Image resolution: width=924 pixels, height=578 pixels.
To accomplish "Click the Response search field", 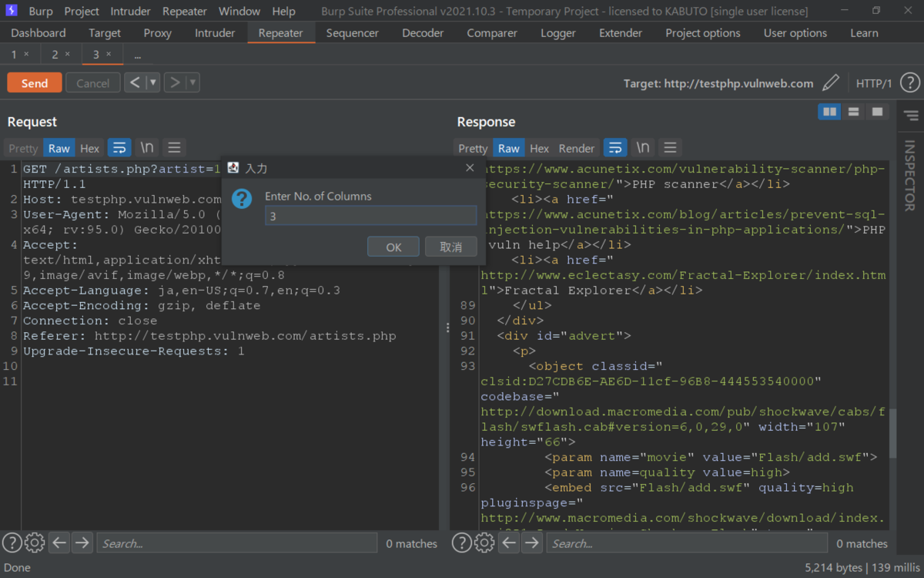I will 687,543.
